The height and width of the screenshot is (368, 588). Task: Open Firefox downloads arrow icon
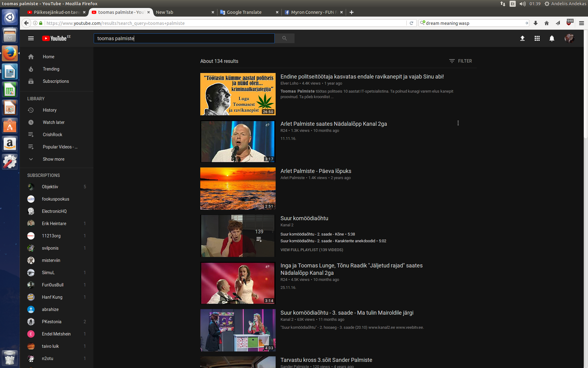[x=536, y=23]
